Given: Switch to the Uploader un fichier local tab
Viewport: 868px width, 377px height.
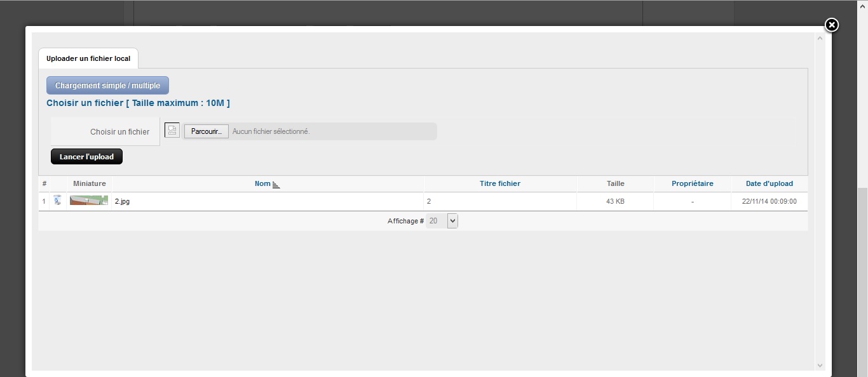Looking at the screenshot, I should (88, 58).
